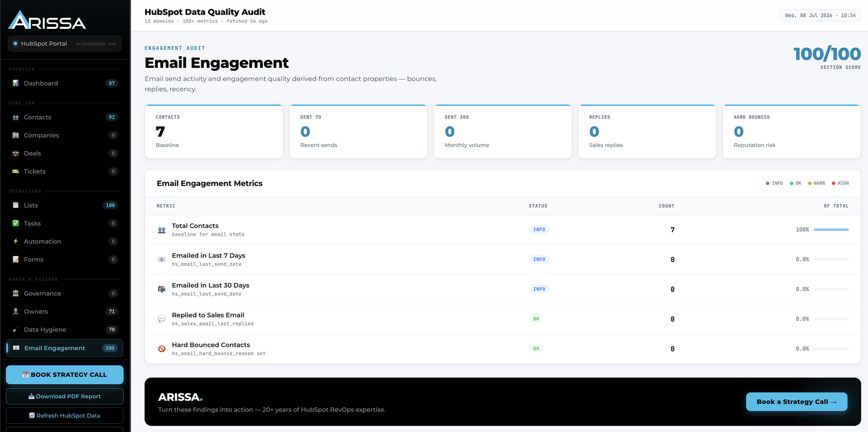Click Refresh HubSpot Data button
Image resolution: width=868 pixels, height=432 pixels.
tap(64, 416)
